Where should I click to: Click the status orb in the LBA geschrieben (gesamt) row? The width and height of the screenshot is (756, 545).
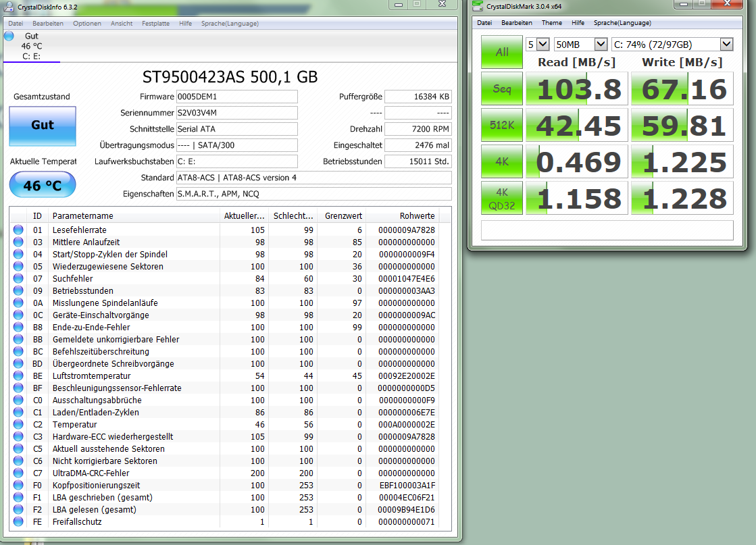[18, 497]
